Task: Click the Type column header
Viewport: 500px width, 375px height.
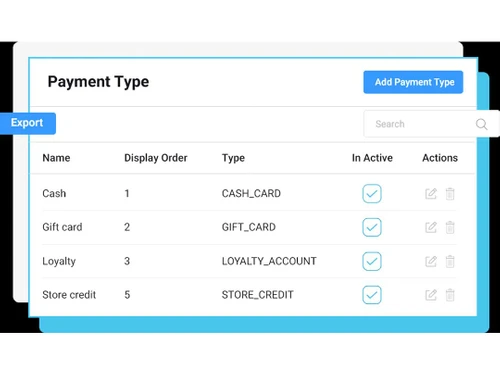Action: click(x=233, y=158)
